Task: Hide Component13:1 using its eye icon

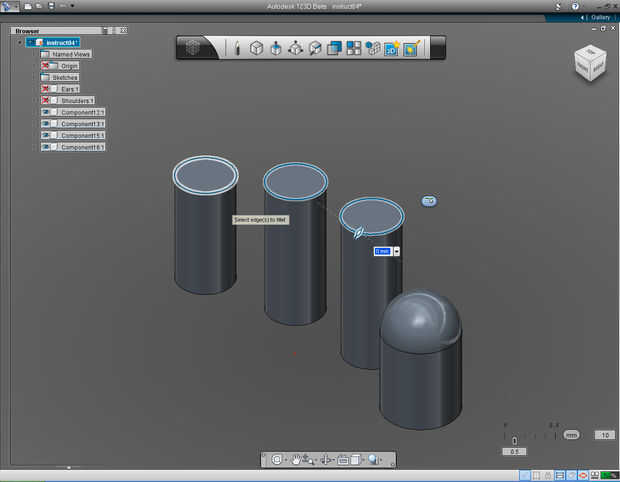Action: point(46,112)
